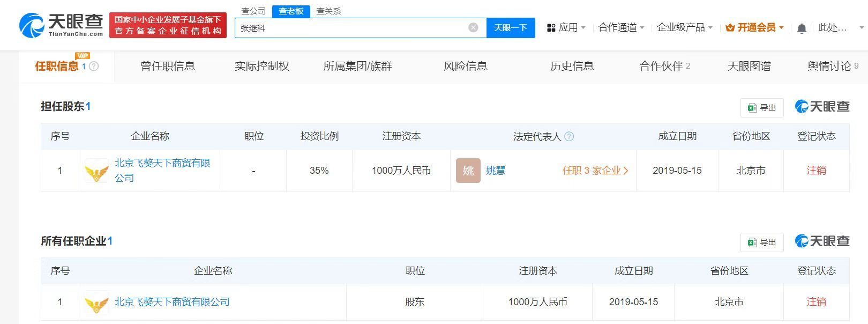Image resolution: width=868 pixels, height=324 pixels.
Task: Click the red 注销 status in shareholder row
Action: (817, 171)
